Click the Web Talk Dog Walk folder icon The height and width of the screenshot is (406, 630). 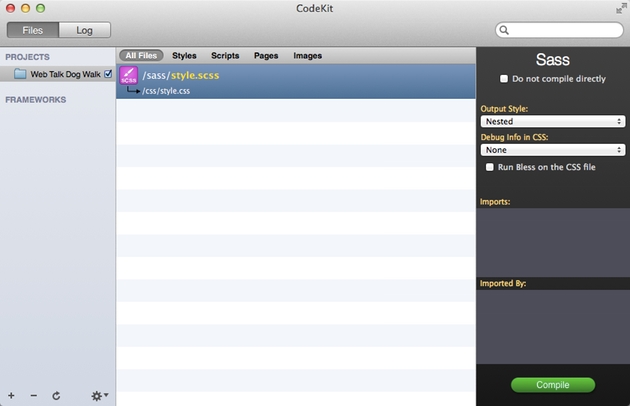coord(20,74)
